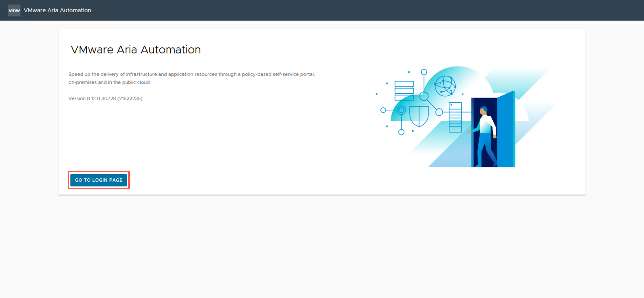Click the 'Speed up the delivery' description line
The image size is (644, 298).
click(191, 74)
